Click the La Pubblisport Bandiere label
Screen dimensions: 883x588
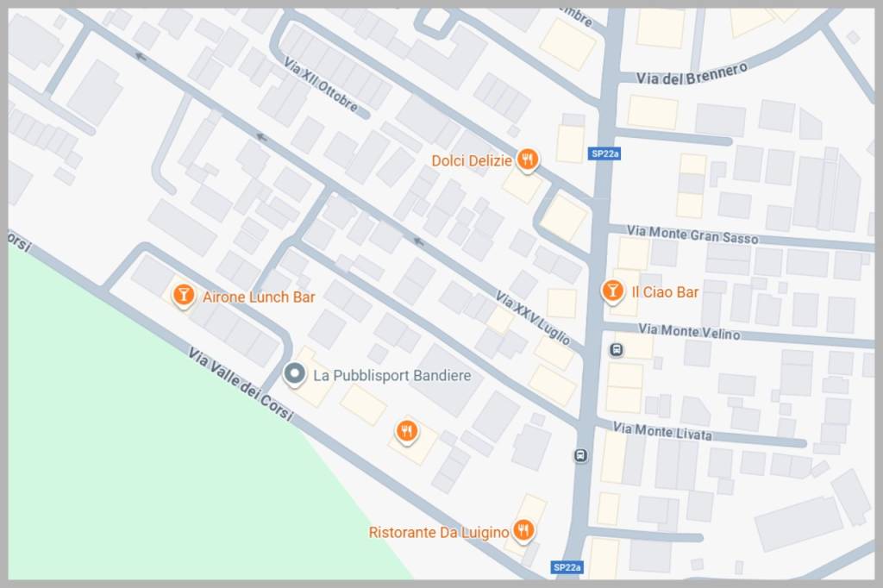pyautogui.click(x=392, y=375)
